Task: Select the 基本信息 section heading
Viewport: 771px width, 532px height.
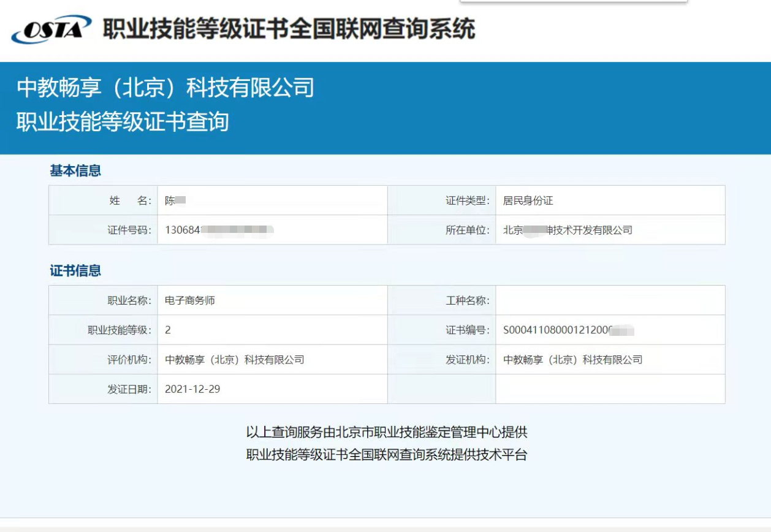Action: 75,171
